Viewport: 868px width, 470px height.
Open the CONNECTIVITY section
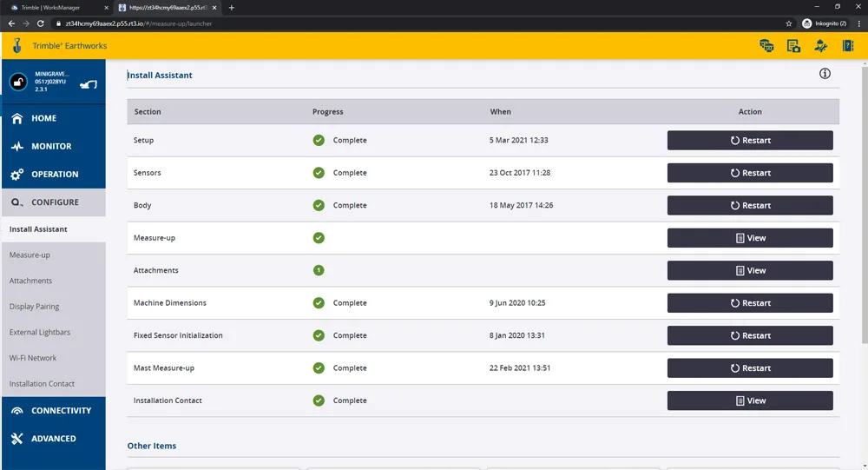point(53,411)
